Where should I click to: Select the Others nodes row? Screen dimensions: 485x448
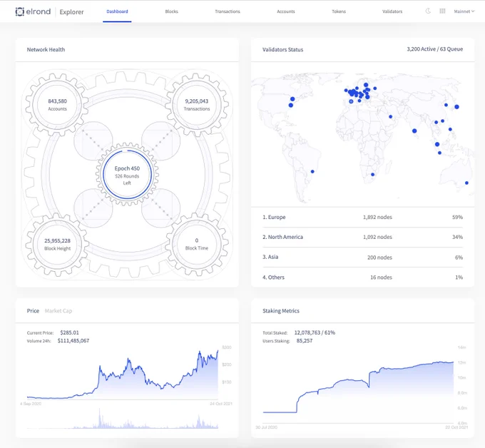pos(362,278)
